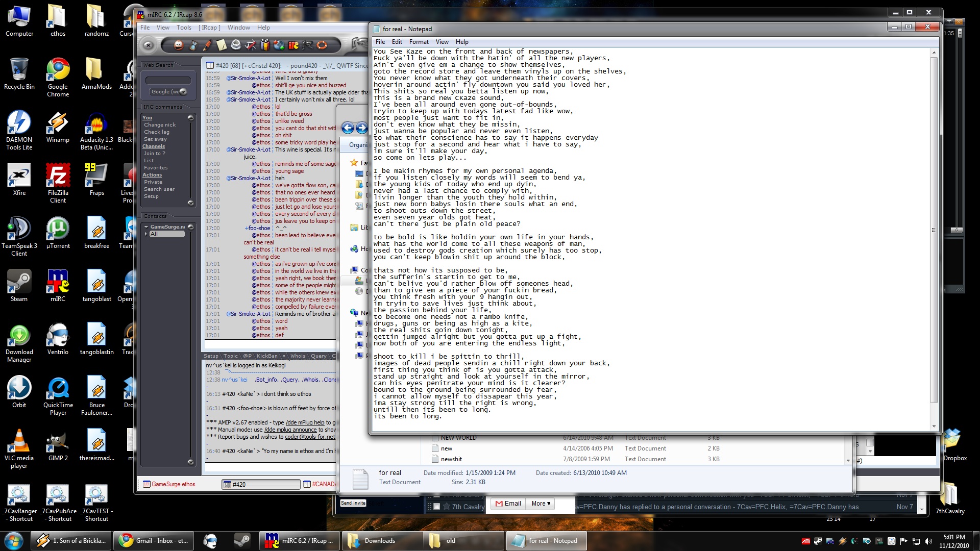Image resolution: width=980 pixels, height=551 pixels.
Task: Collapse the GameSurge network contacts tree
Action: (146, 227)
